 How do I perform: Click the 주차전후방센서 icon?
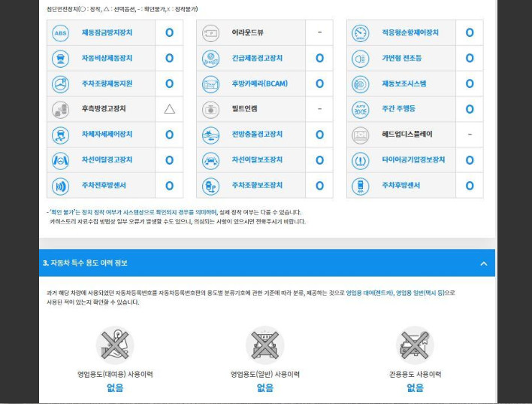(x=60, y=186)
